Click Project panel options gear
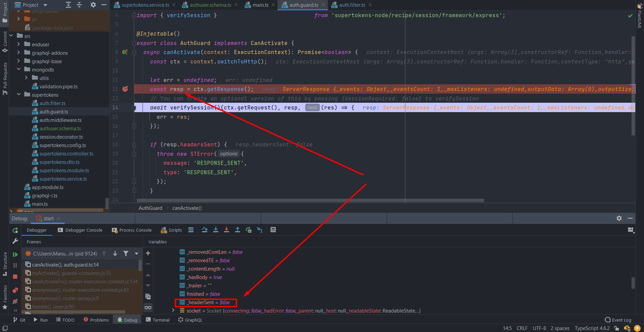644x332 pixels. [93, 5]
